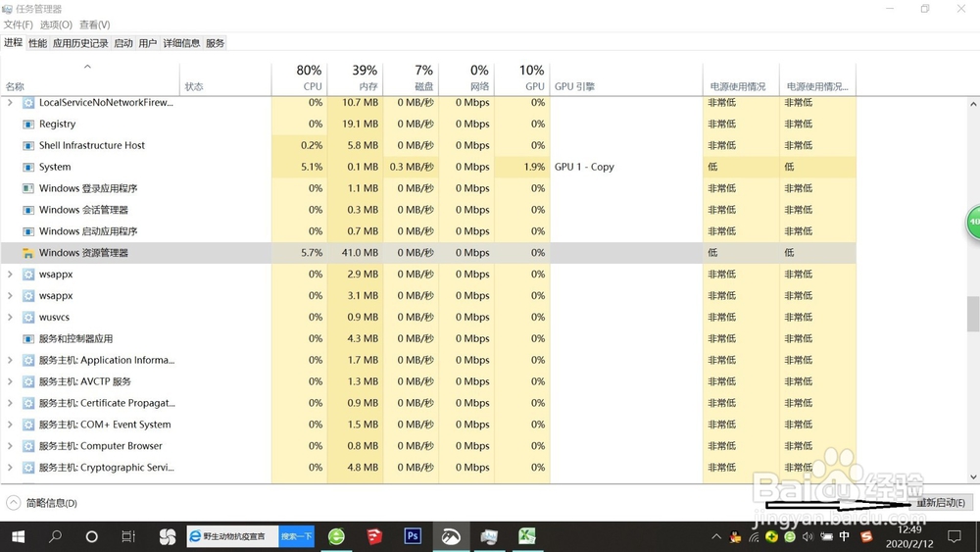Select the Windows 资源管理器 process row
The height and width of the screenshot is (552, 980).
point(428,253)
